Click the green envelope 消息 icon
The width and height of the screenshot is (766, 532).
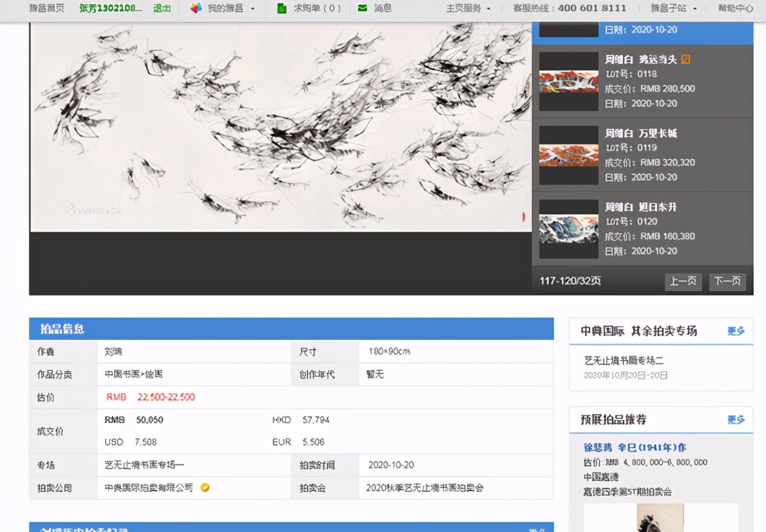pos(363,8)
